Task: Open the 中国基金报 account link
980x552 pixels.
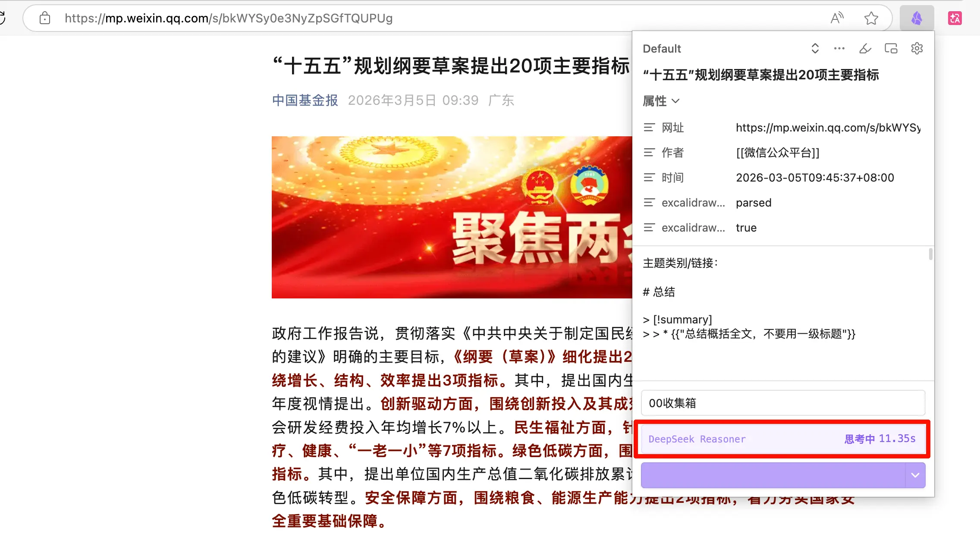Action: [x=305, y=100]
